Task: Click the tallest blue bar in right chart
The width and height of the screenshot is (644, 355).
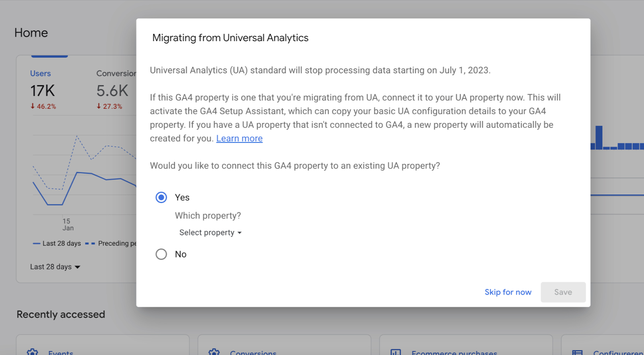Action: point(599,138)
